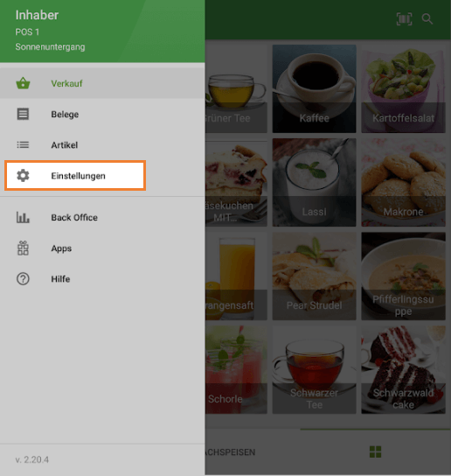Tap the barcode scanner icon
This screenshot has width=451, height=476.
point(405,19)
